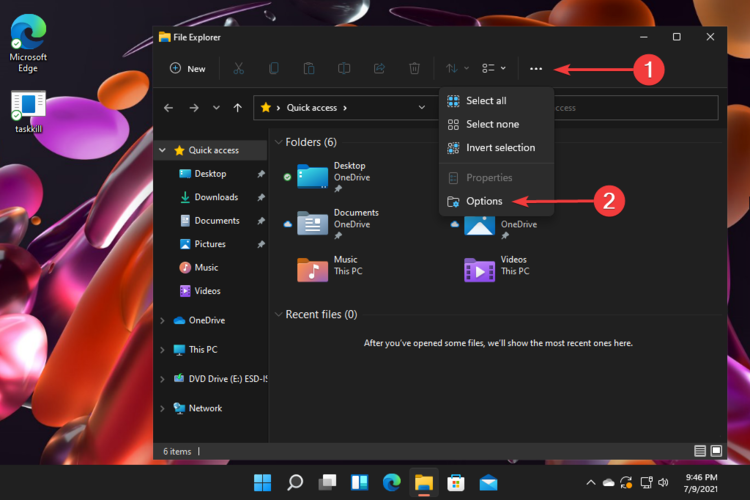The width and height of the screenshot is (750, 500).
Task: Open Microsoft Store from the taskbar
Action: [x=455, y=483]
